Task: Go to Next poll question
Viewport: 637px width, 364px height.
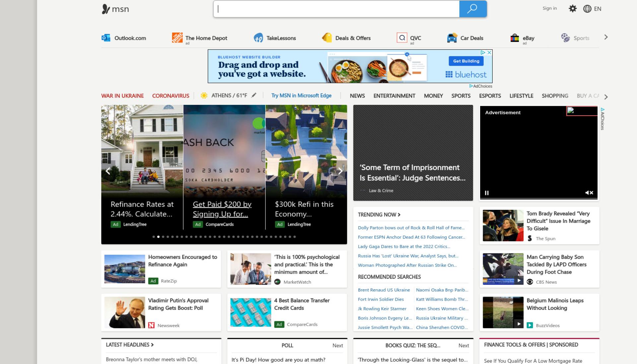Action: (x=337, y=345)
